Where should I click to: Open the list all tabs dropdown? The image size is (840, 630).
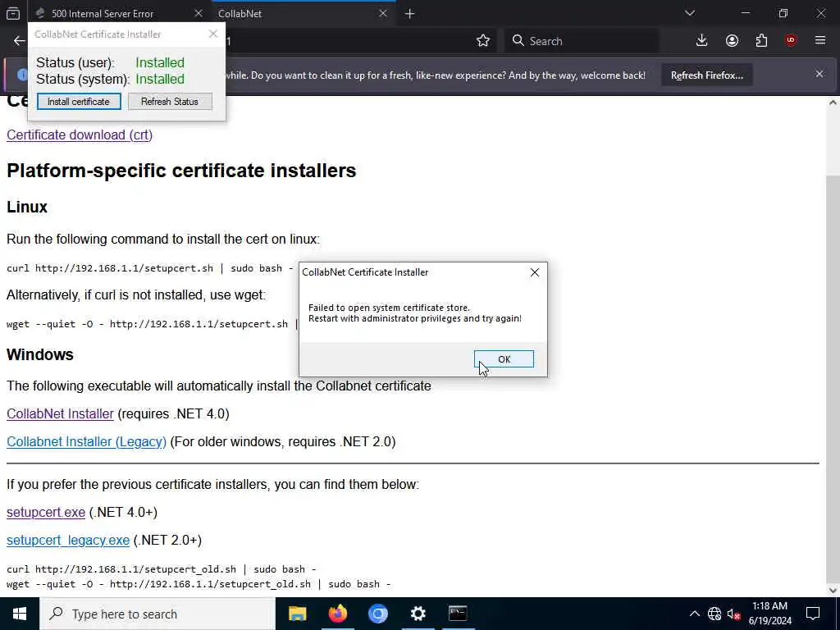pyautogui.click(x=689, y=13)
